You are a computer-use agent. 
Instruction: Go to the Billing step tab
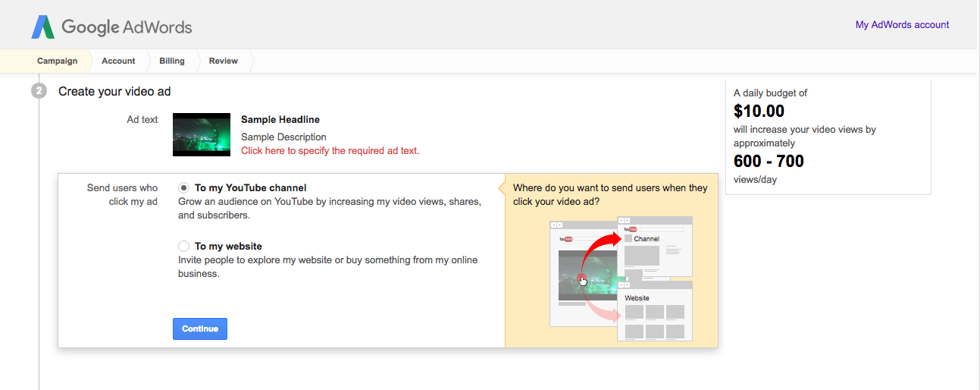coord(172,61)
